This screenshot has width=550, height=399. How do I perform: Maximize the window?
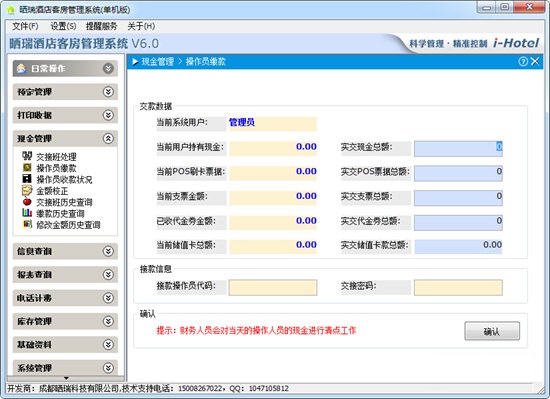point(504,7)
